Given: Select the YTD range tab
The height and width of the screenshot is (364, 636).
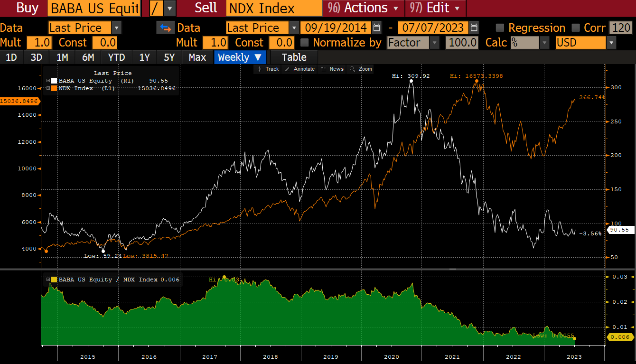Looking at the screenshot, I should point(116,57).
